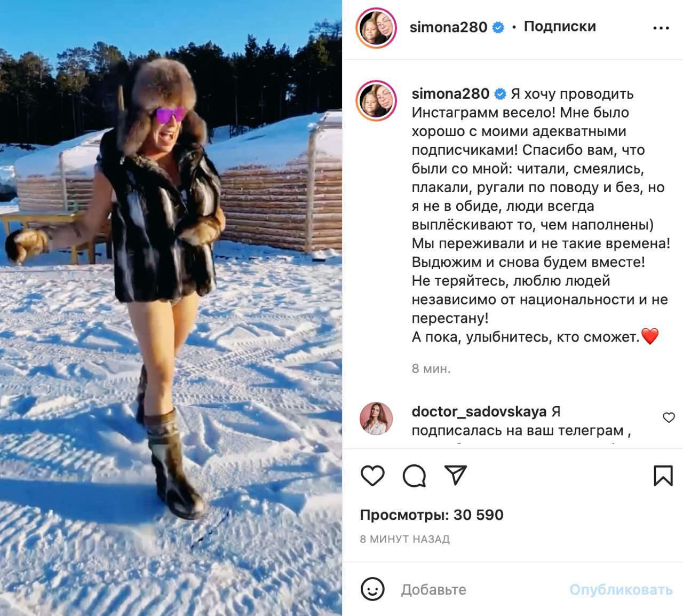This screenshot has height=616, width=683.
Task: Open doctor_sadovskaya username link
Action: 479,412
